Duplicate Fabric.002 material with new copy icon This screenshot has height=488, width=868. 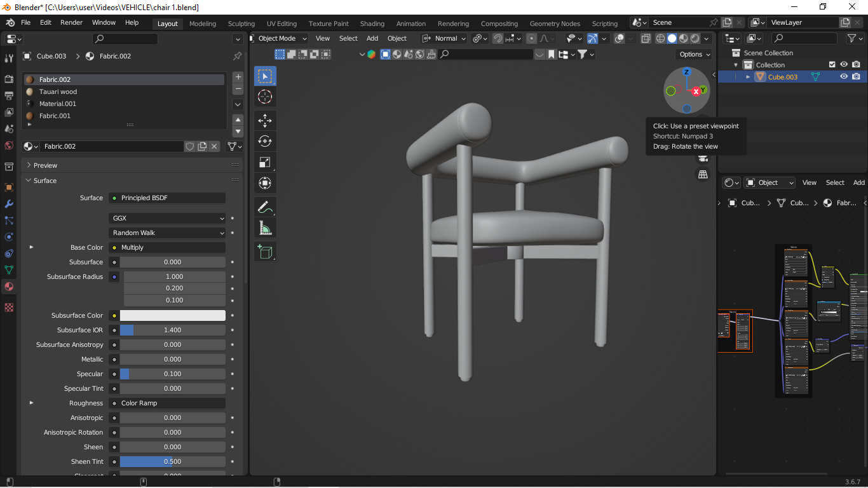coord(202,146)
